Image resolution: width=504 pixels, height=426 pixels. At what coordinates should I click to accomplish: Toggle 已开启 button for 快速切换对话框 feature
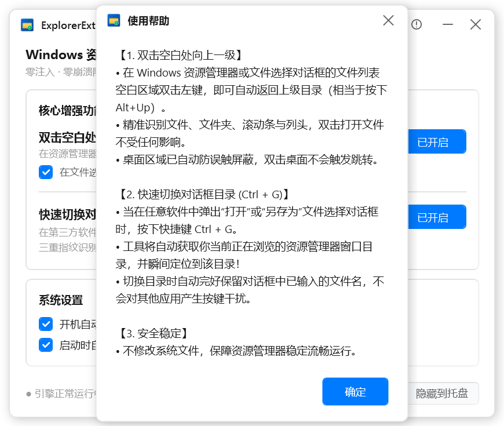[x=437, y=217]
